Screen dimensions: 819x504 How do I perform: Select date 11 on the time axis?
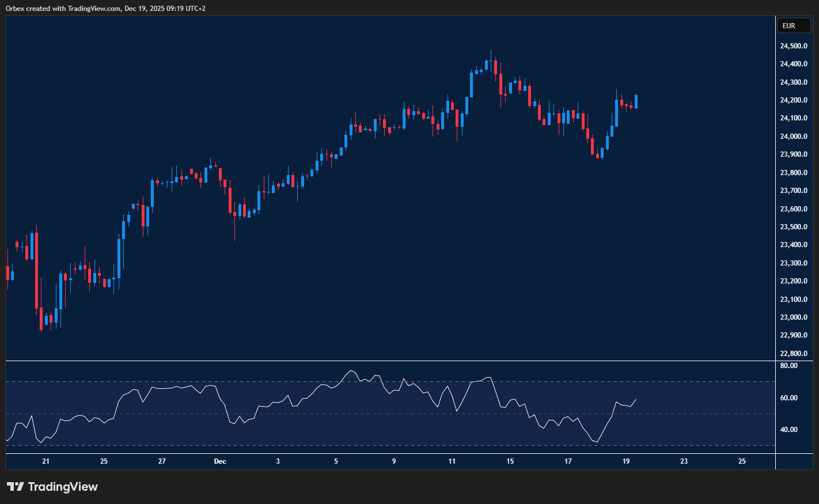(452, 461)
